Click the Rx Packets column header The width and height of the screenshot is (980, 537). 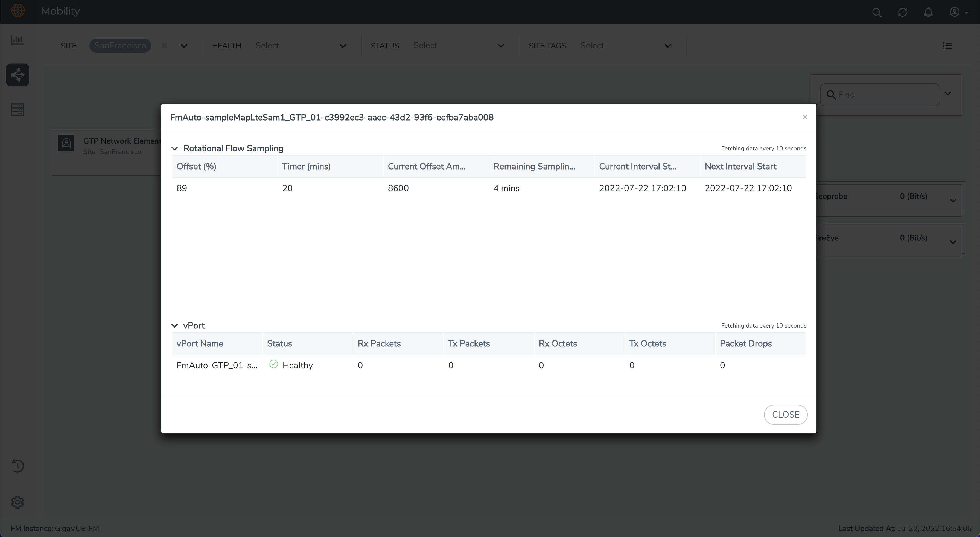(x=379, y=344)
